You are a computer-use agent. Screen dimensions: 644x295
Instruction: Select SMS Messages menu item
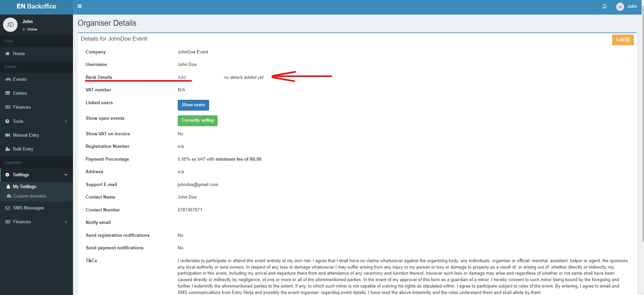pos(36,208)
